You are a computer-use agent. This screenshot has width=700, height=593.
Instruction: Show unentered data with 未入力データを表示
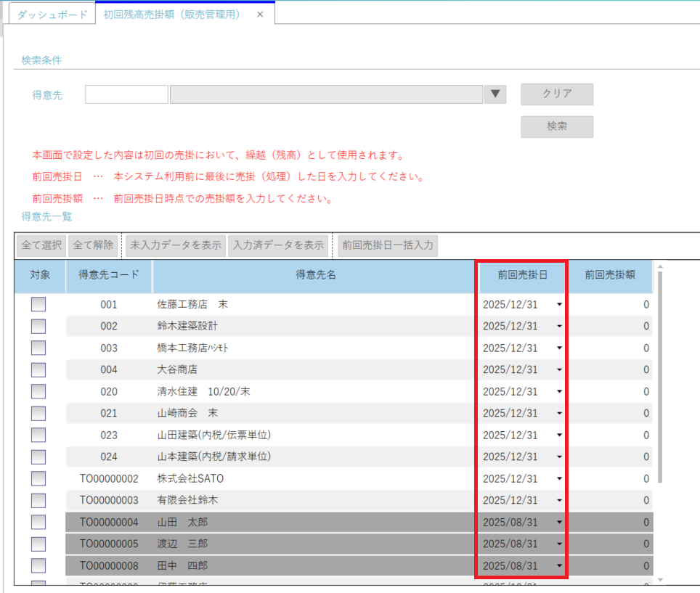(x=175, y=245)
